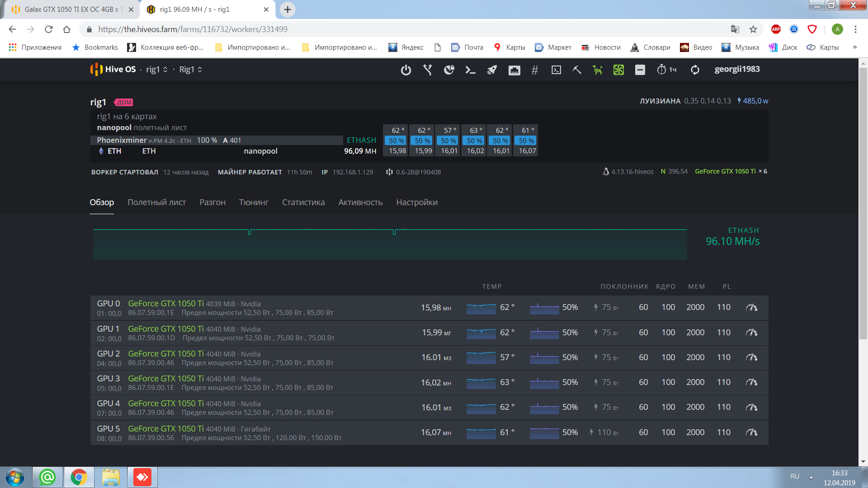Click the rocket upgrade icon

[492, 70]
